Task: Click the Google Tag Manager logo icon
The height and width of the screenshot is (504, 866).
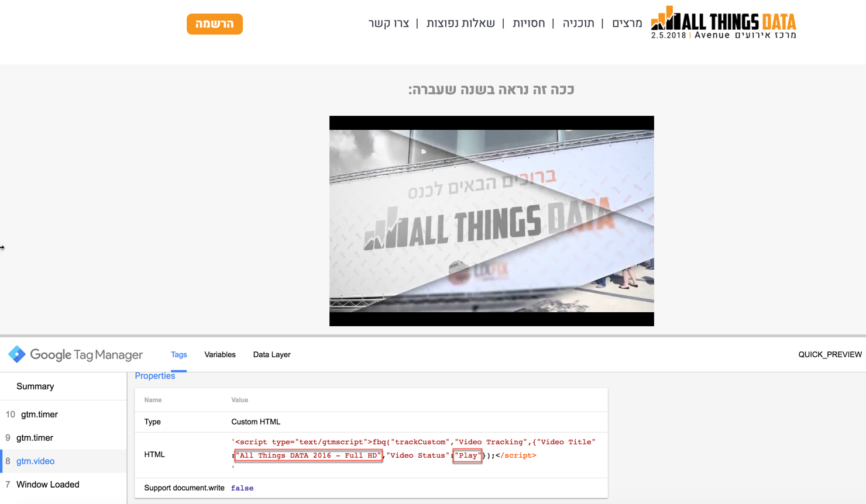Action: coord(17,354)
